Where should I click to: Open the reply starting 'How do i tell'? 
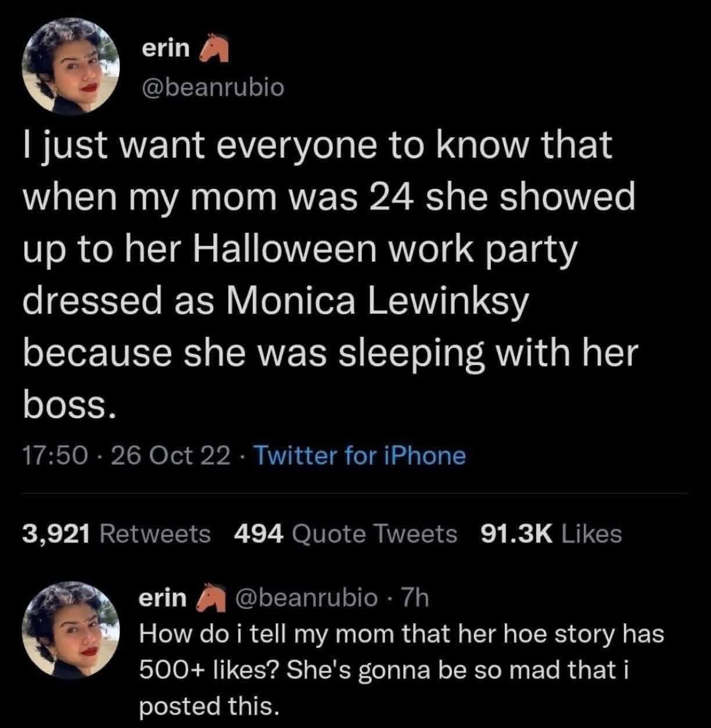[401, 669]
